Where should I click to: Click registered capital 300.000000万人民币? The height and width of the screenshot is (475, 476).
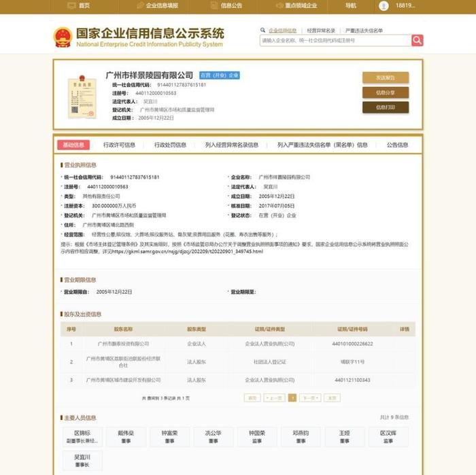pos(114,206)
